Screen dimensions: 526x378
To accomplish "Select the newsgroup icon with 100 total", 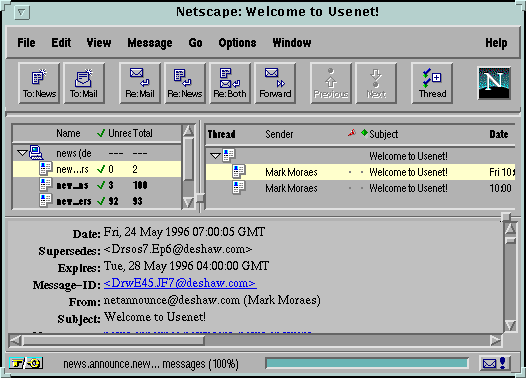I will point(45,185).
